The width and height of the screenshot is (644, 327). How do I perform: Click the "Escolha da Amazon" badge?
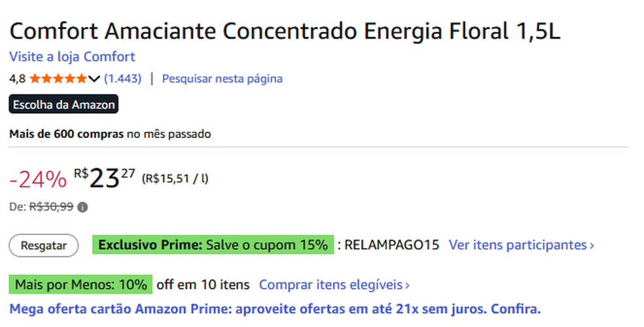point(63,105)
